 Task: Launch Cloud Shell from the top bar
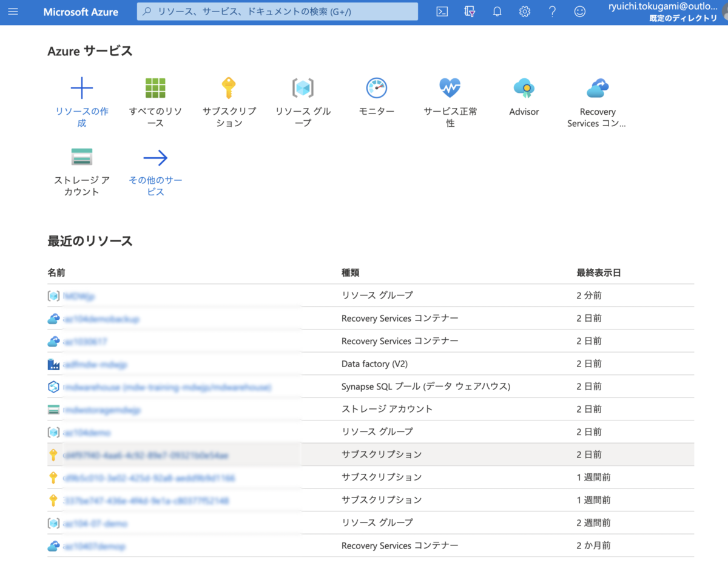click(442, 12)
